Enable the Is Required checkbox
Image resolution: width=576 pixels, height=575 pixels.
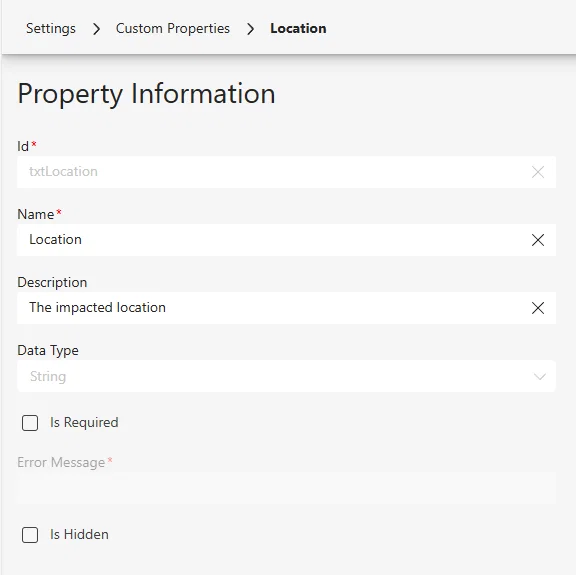30,423
